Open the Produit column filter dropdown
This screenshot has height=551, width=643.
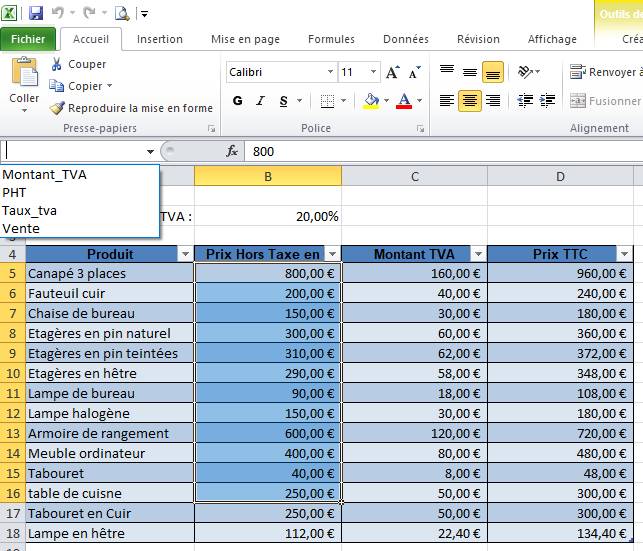184,255
